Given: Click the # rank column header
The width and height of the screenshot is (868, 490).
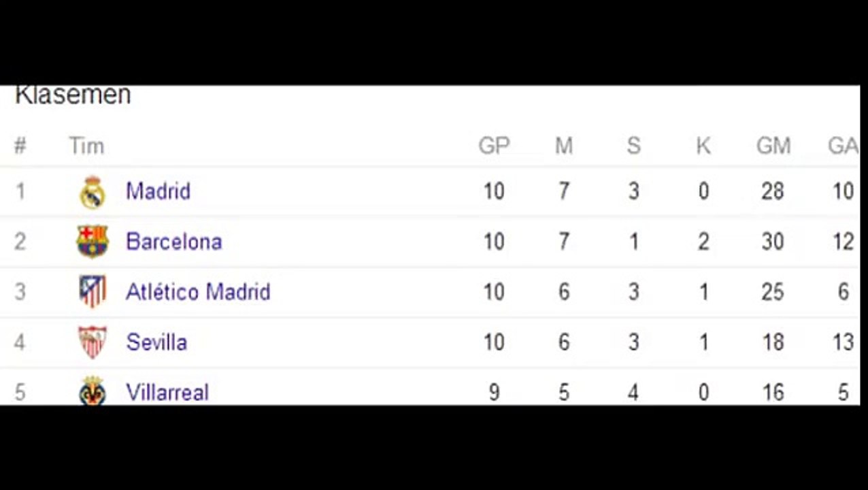Looking at the screenshot, I should 20,146.
